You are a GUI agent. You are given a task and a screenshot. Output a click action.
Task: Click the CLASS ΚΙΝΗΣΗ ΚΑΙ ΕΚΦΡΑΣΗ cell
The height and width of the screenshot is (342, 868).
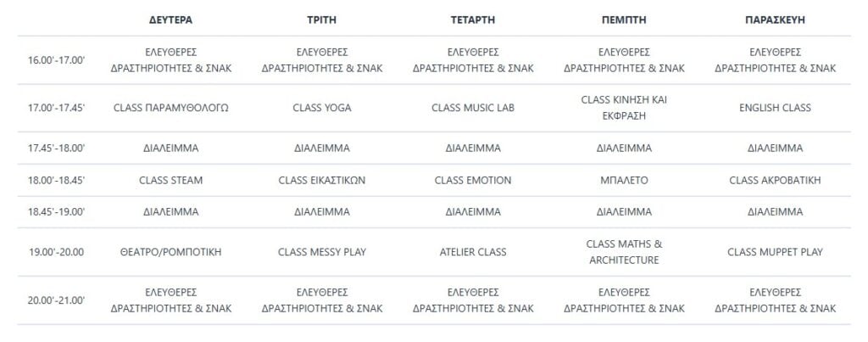[x=624, y=108]
